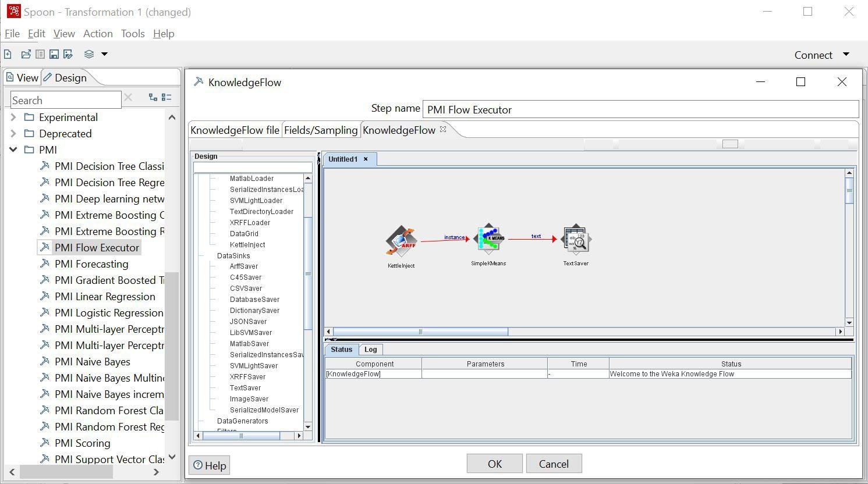The height and width of the screenshot is (484, 868).
Task: Click the Deprecated folder icon
Action: [29, 133]
